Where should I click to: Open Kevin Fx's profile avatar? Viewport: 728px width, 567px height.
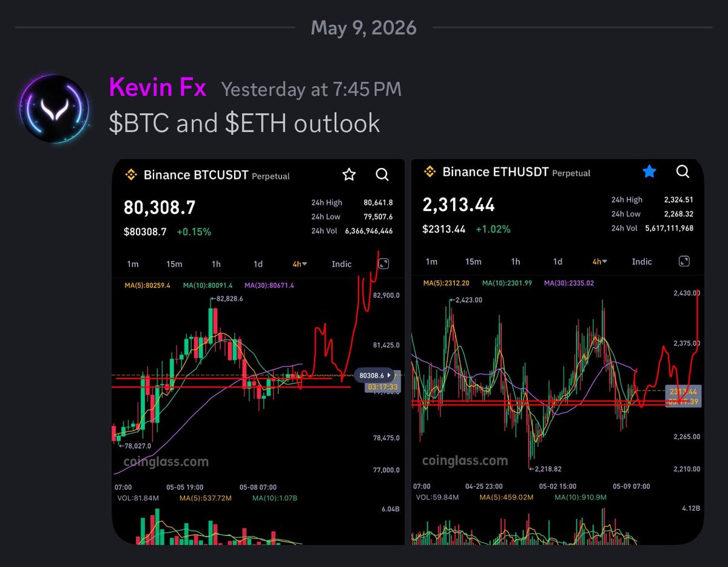click(x=55, y=109)
